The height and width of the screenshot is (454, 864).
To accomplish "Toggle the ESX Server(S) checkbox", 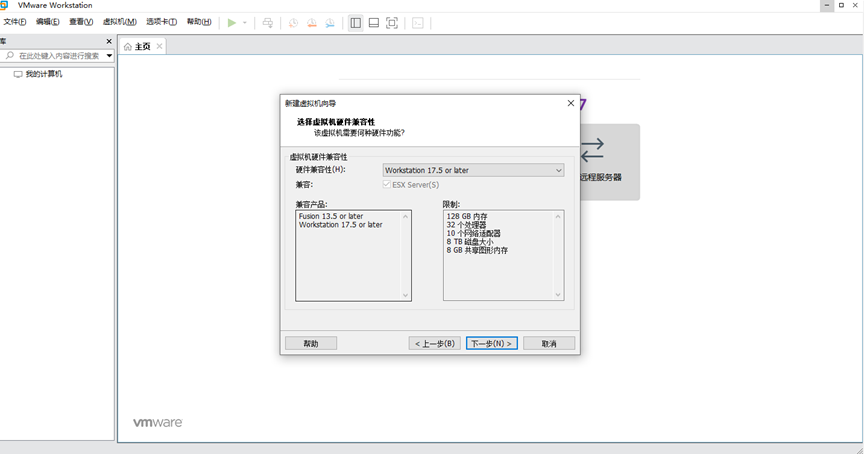I will (387, 185).
